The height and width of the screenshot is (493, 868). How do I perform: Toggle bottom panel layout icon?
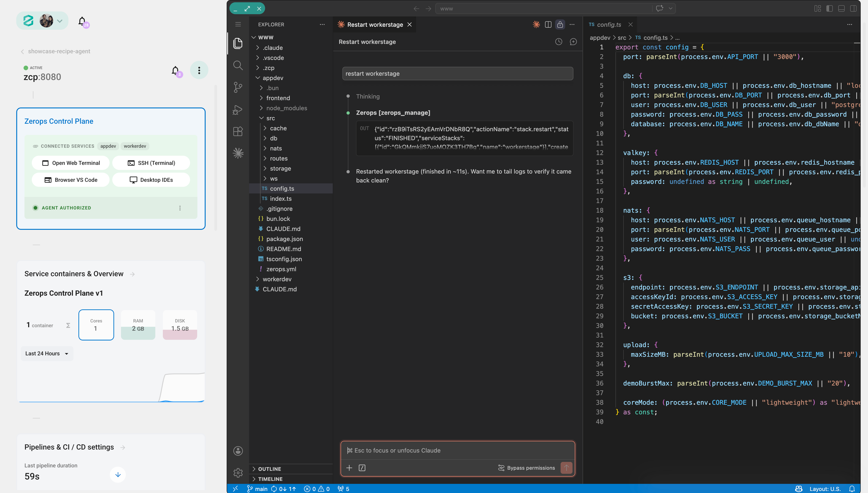tap(841, 8)
